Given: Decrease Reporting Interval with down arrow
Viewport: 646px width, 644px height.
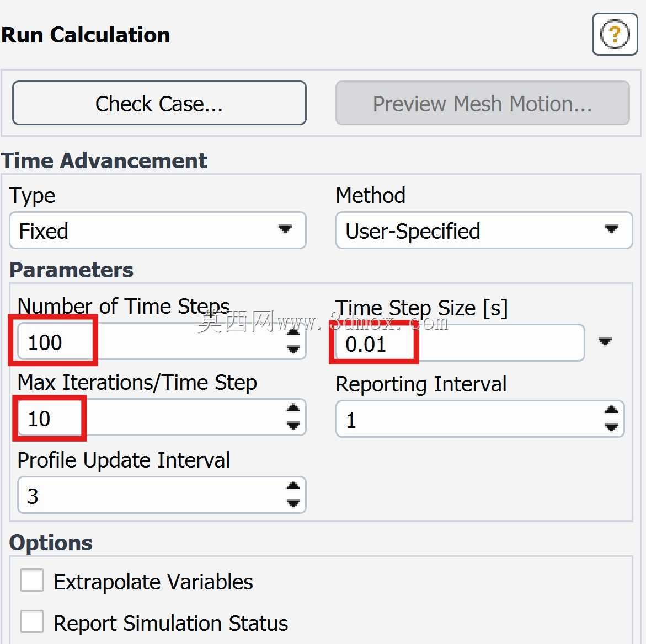Looking at the screenshot, I should [x=611, y=427].
